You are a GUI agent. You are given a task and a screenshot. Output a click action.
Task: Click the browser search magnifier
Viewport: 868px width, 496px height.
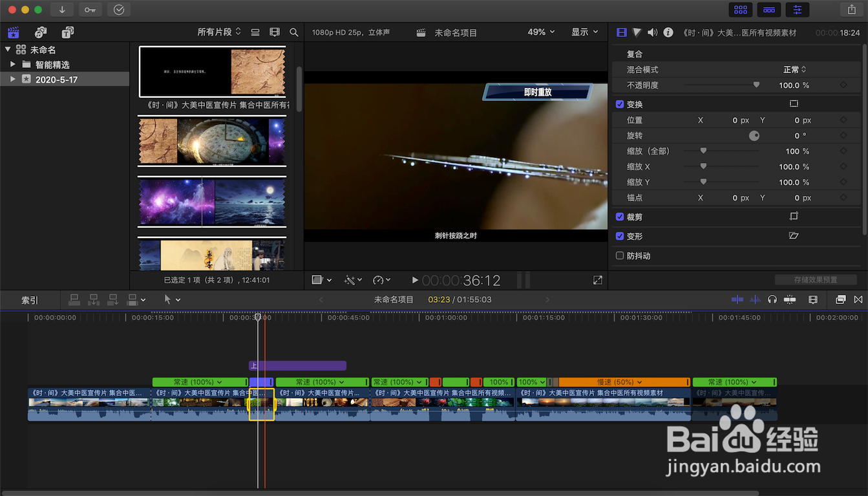point(294,32)
